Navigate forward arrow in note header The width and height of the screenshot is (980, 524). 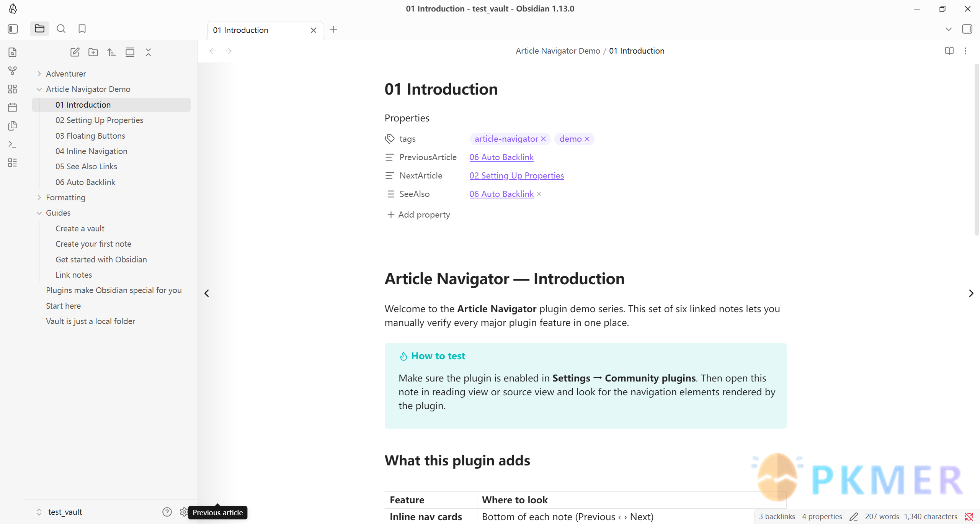[x=229, y=51]
